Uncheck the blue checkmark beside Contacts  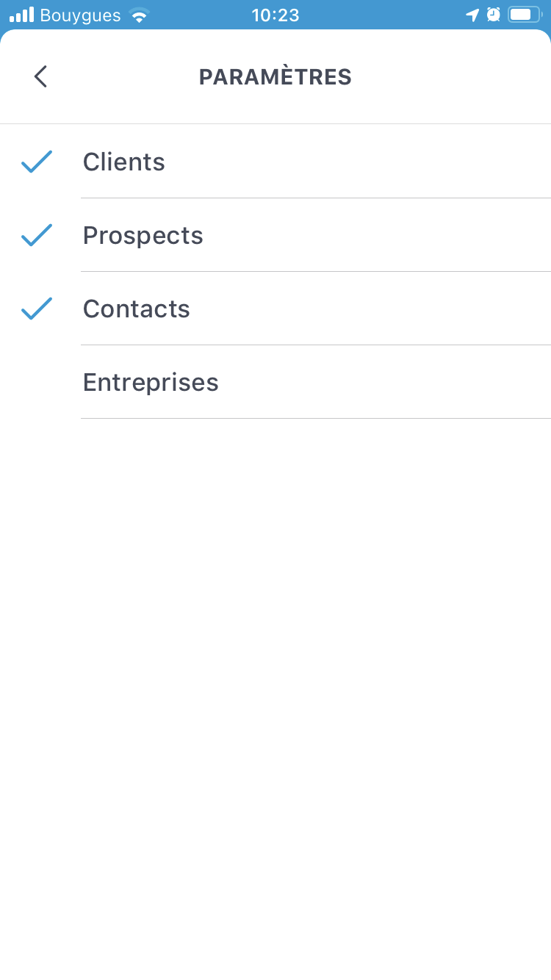(x=37, y=309)
